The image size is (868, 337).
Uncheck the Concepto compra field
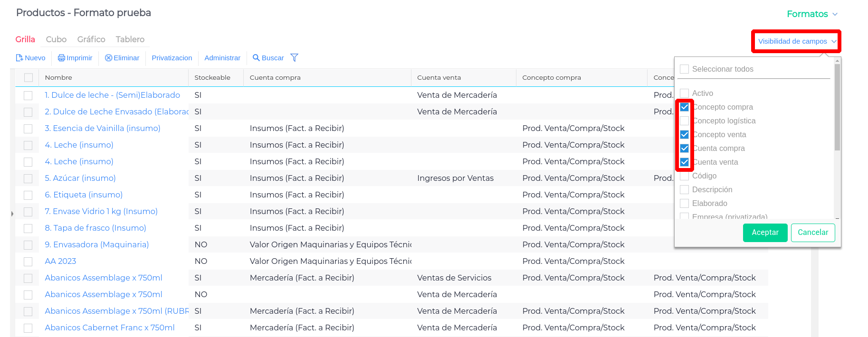(685, 107)
